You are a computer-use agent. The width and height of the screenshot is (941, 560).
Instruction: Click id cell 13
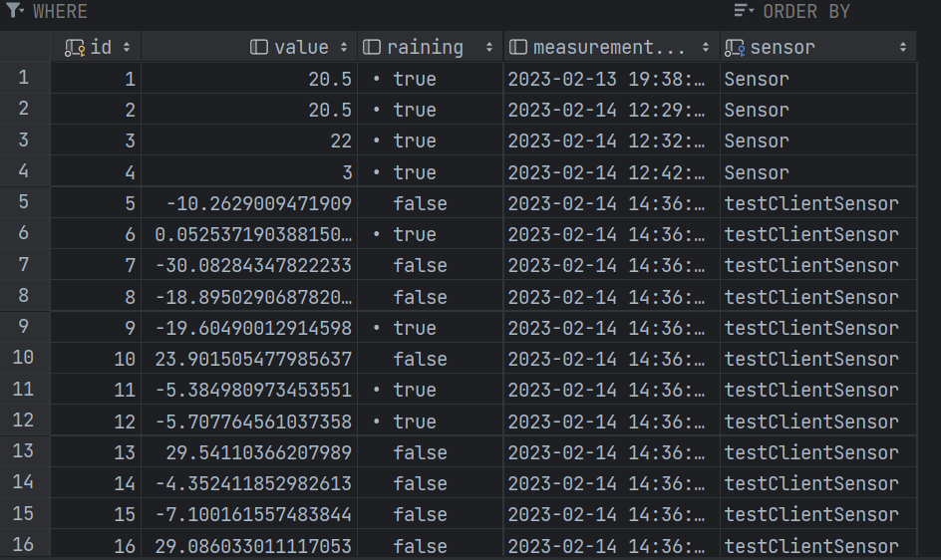coord(96,452)
